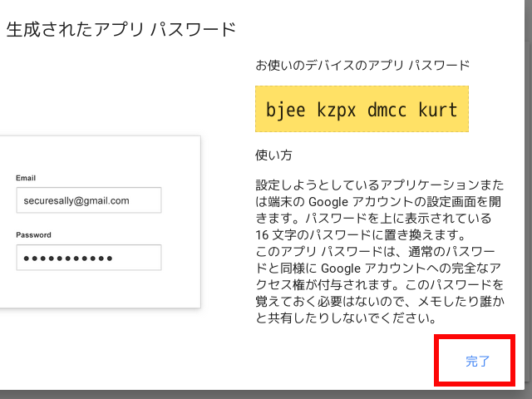Click the "bjee" group in the password
This screenshot has width=532, height=399.
pos(286,111)
